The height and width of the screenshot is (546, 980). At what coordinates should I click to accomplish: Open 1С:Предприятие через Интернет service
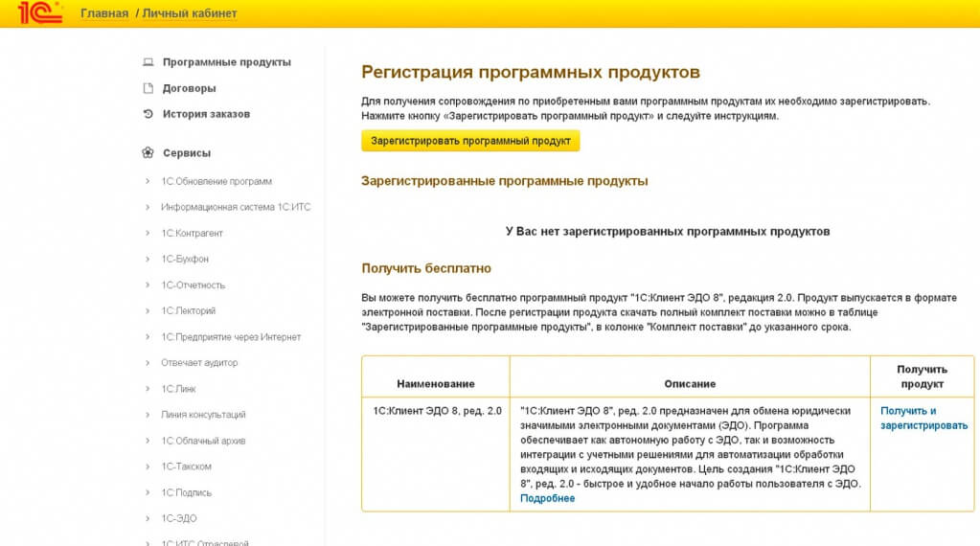point(231,337)
